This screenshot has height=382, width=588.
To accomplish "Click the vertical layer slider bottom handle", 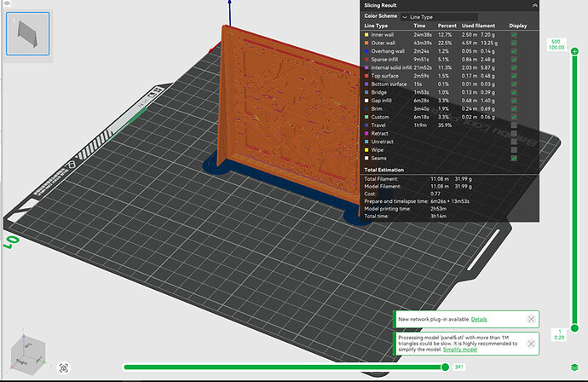I will coord(574,328).
